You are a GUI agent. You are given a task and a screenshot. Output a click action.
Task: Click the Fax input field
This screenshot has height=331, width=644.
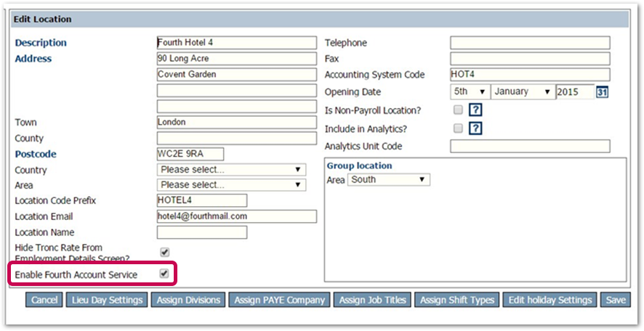point(530,59)
